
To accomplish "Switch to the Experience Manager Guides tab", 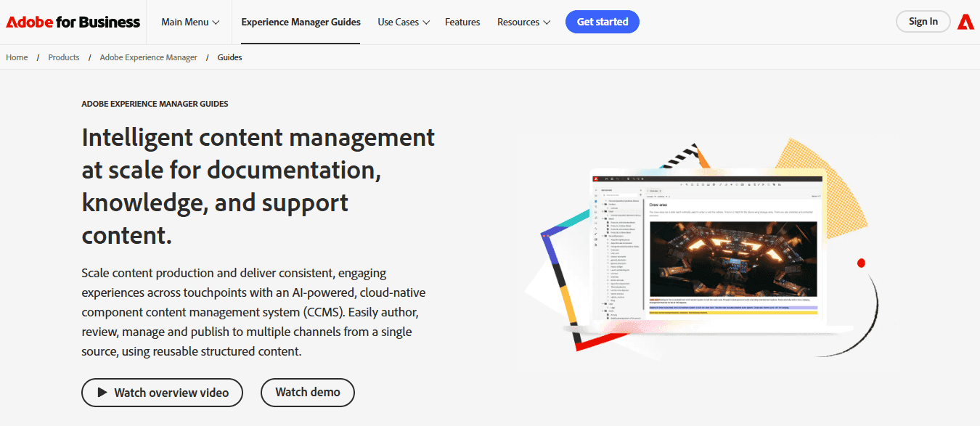I will click(x=300, y=22).
